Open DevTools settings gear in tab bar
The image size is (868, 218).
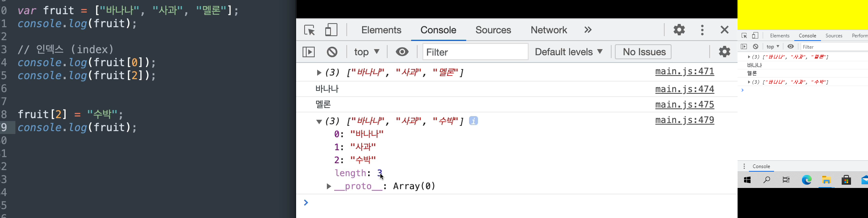pyautogui.click(x=679, y=30)
